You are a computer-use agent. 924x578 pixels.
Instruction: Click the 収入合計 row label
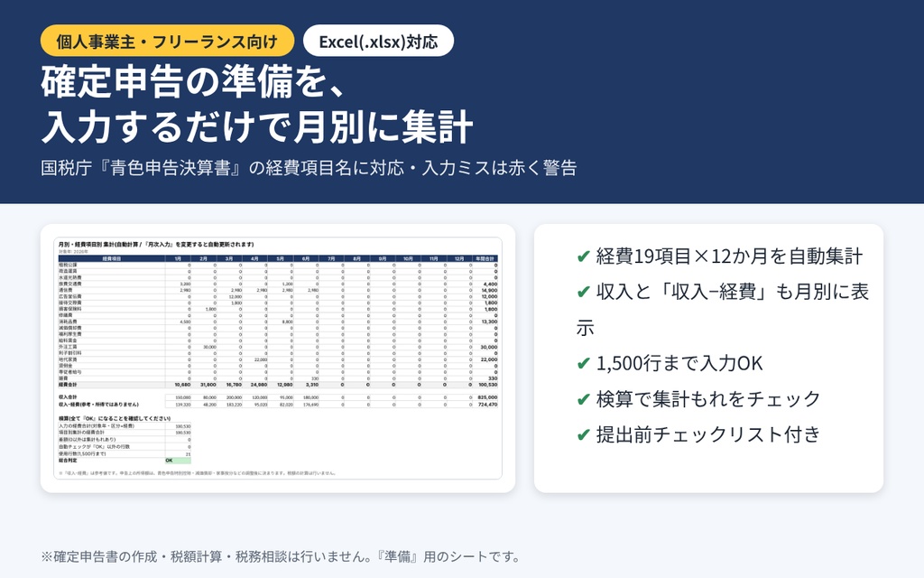tap(67, 397)
